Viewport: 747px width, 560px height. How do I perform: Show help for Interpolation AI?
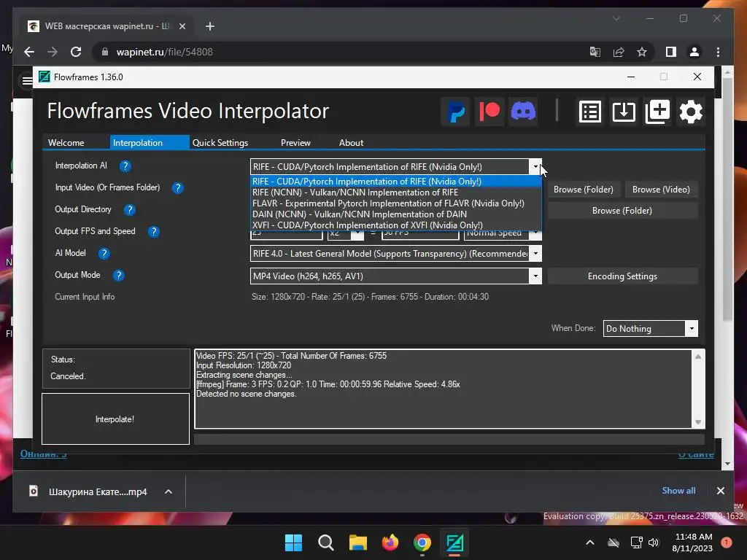pyautogui.click(x=125, y=166)
